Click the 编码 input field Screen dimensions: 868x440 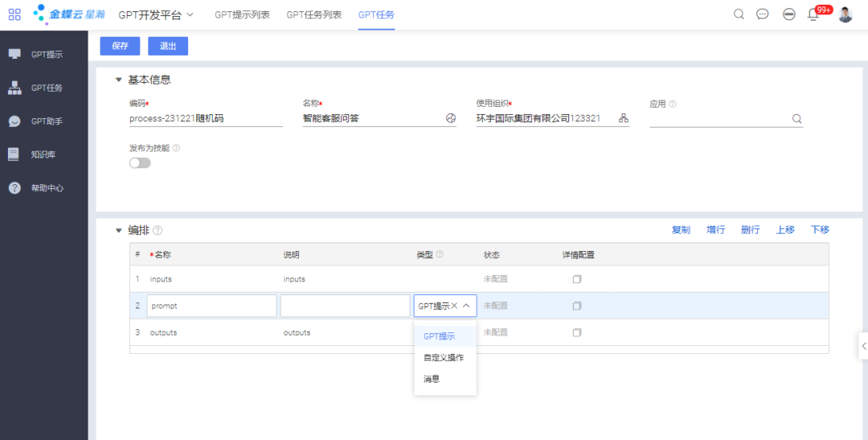click(x=206, y=118)
